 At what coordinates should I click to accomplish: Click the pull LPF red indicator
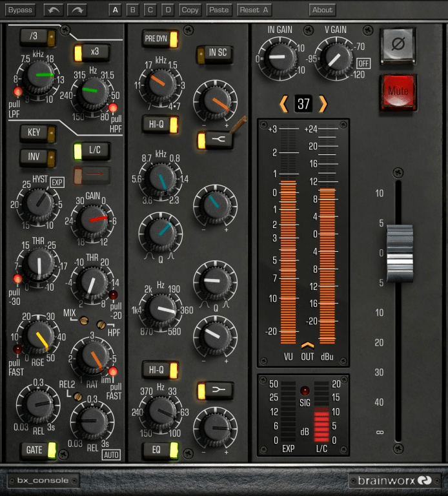[17, 92]
